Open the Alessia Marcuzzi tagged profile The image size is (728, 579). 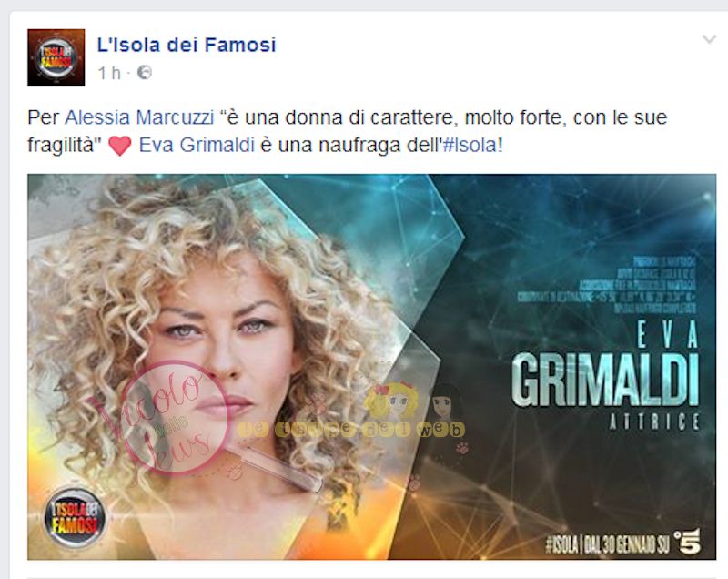[x=139, y=117]
